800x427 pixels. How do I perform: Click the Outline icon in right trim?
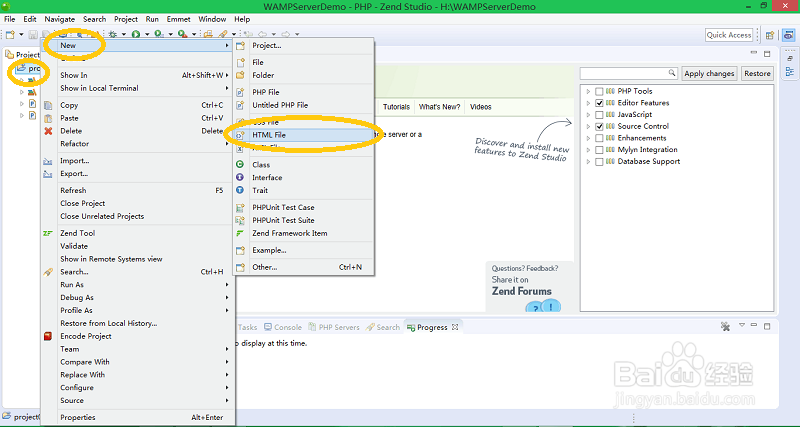tap(790, 71)
